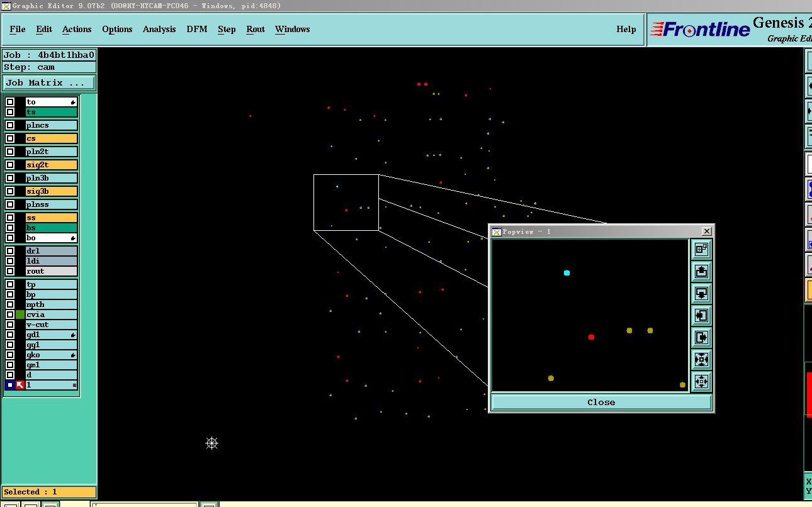812x507 pixels.
Task: Toggle display checkbox for layer plncs
Action: (10, 125)
